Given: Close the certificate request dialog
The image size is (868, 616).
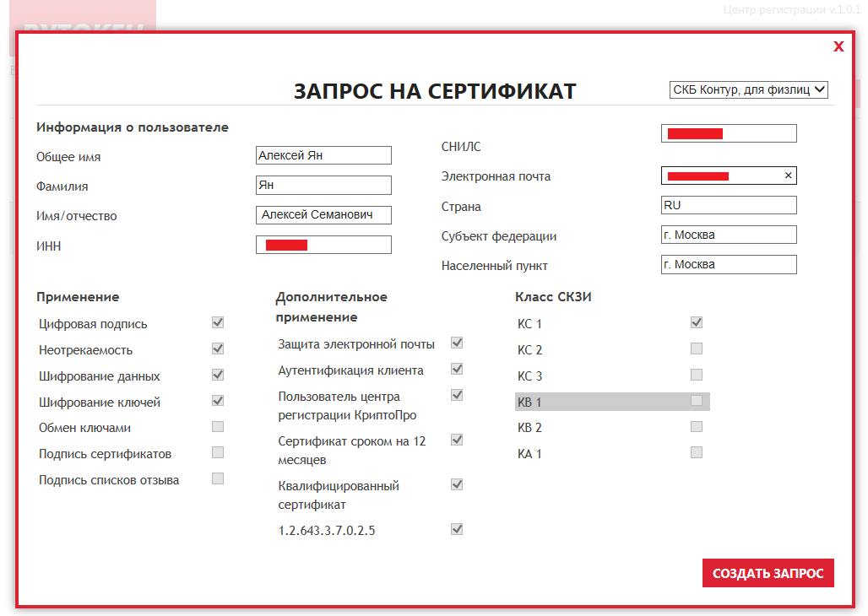Looking at the screenshot, I should click(x=838, y=46).
